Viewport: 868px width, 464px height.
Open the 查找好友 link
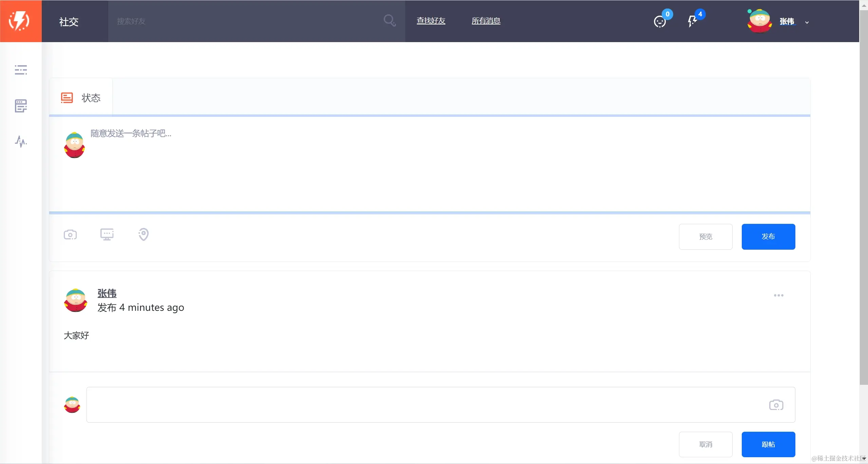point(431,21)
